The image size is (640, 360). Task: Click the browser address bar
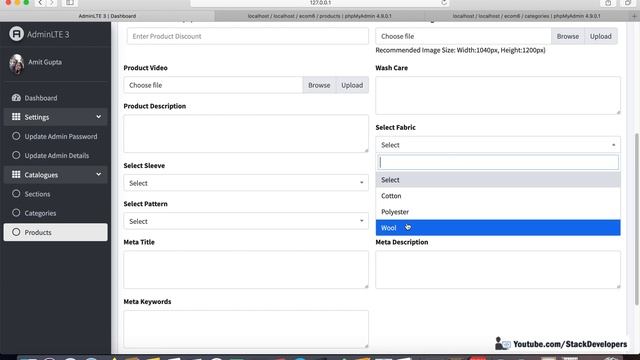[x=320, y=3]
